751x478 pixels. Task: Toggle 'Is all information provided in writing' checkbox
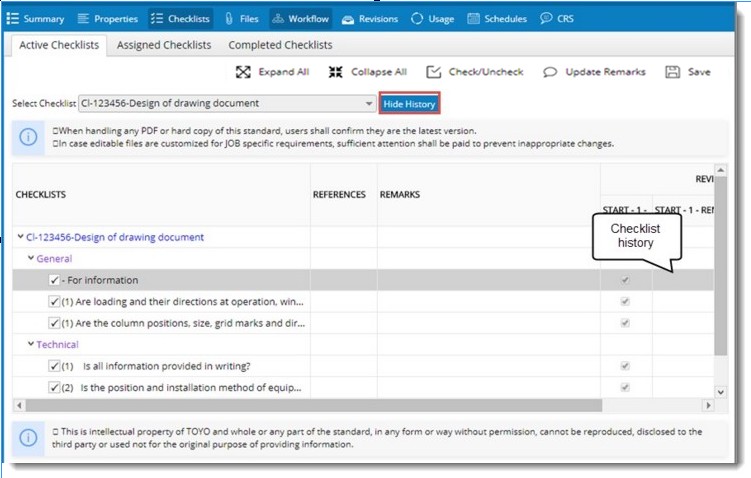54,366
